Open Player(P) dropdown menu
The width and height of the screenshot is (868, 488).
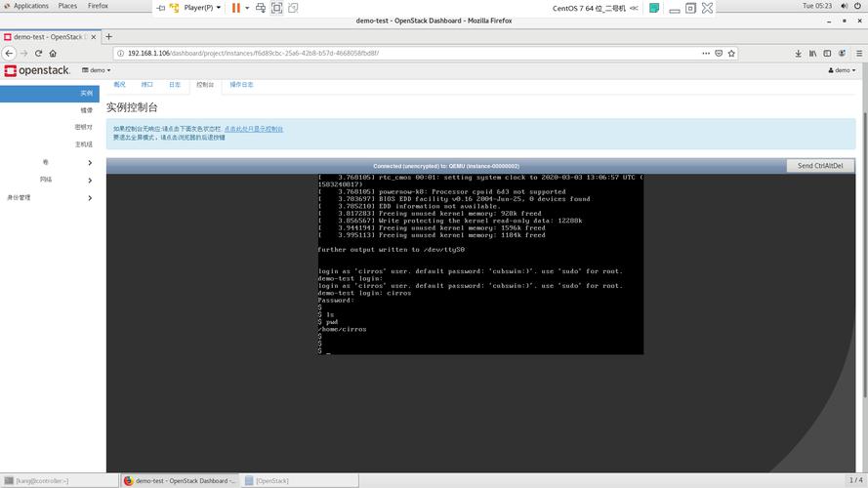202,8
